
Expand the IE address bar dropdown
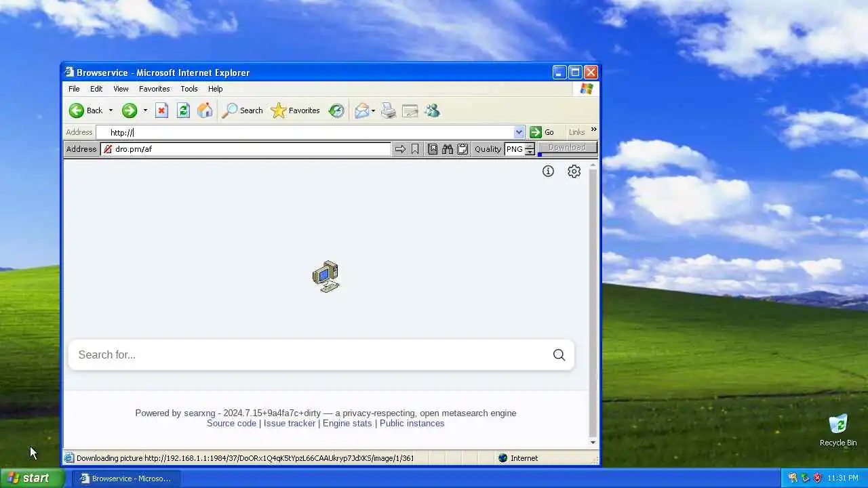click(519, 132)
